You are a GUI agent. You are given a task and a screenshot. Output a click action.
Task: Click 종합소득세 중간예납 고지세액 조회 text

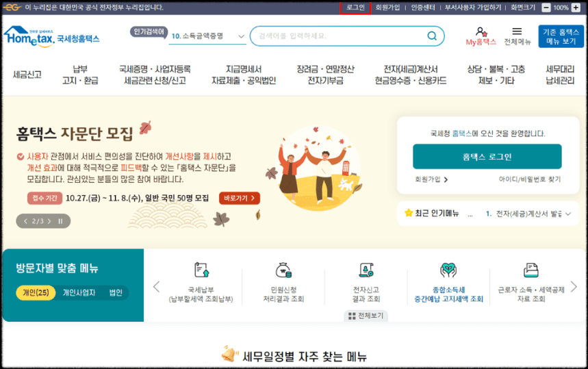point(448,294)
